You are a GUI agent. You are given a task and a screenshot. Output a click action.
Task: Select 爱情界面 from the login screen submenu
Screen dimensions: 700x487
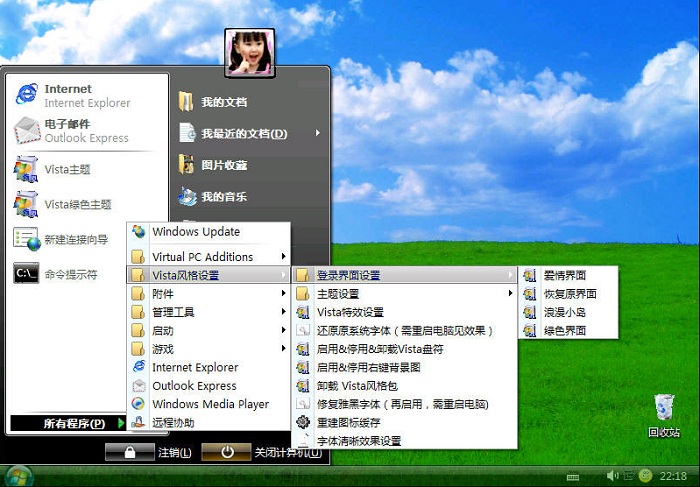point(564,275)
